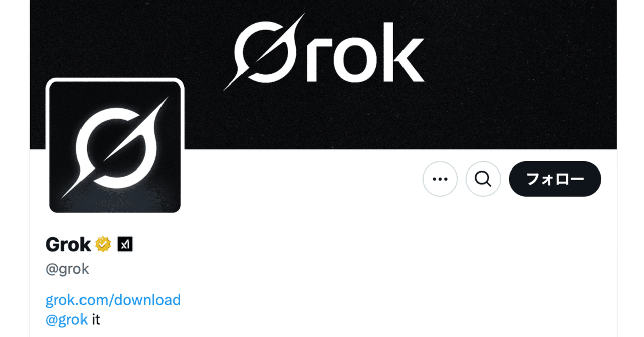Screen dimensions: 644x337
Task: Follow Grok with the フォロー button
Action: (x=555, y=179)
